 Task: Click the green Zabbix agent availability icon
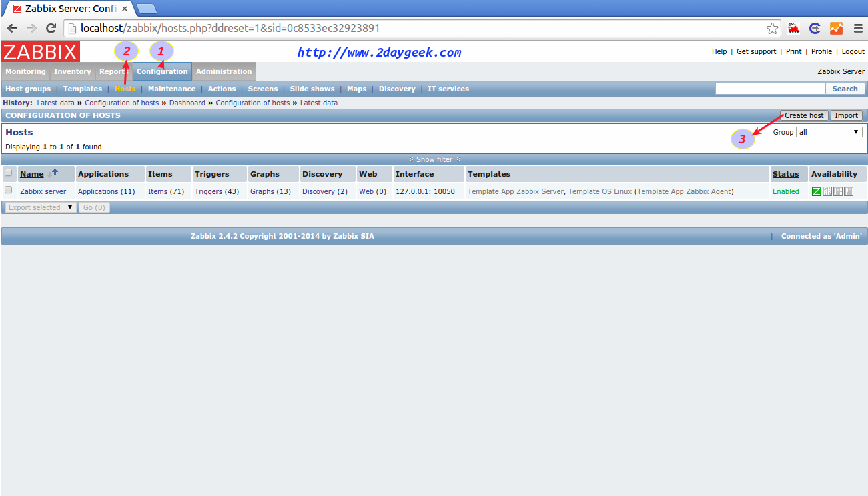(817, 191)
